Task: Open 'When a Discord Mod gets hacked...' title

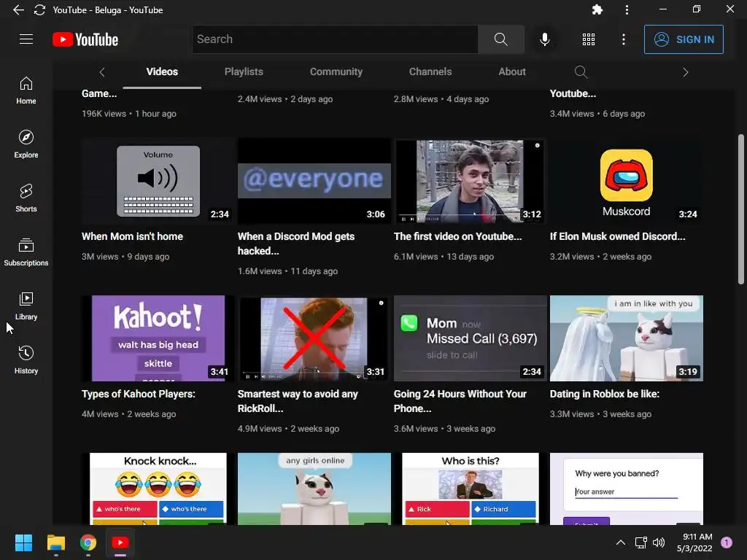Action: tap(296, 244)
